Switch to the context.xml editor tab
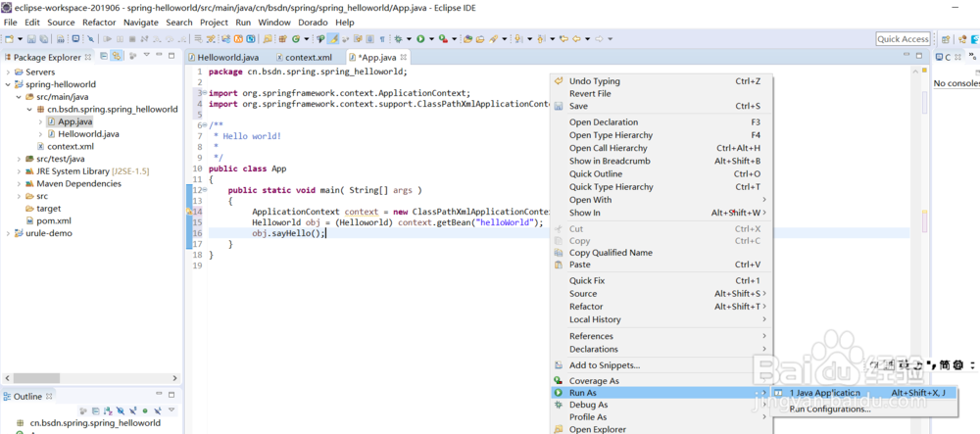Screen dimensions: 980x434 tap(304, 57)
